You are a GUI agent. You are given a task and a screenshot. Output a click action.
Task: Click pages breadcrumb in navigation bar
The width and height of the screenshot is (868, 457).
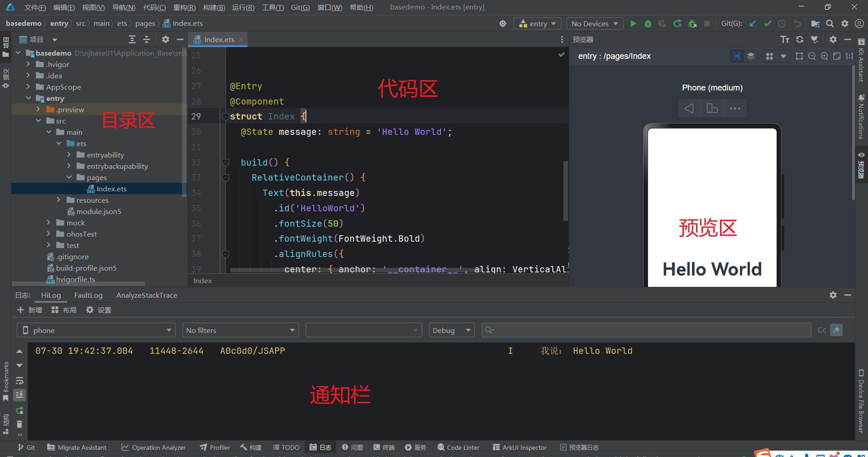(x=145, y=24)
